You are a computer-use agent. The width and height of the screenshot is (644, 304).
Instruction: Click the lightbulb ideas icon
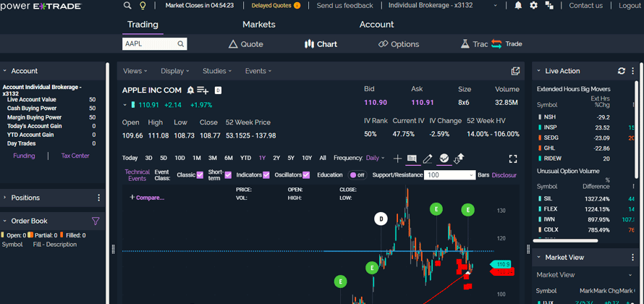tap(143, 5)
